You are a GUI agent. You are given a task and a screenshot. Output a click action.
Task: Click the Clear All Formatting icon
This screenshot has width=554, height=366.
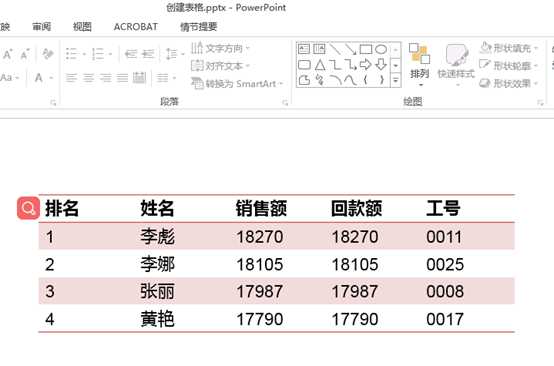tap(47, 54)
